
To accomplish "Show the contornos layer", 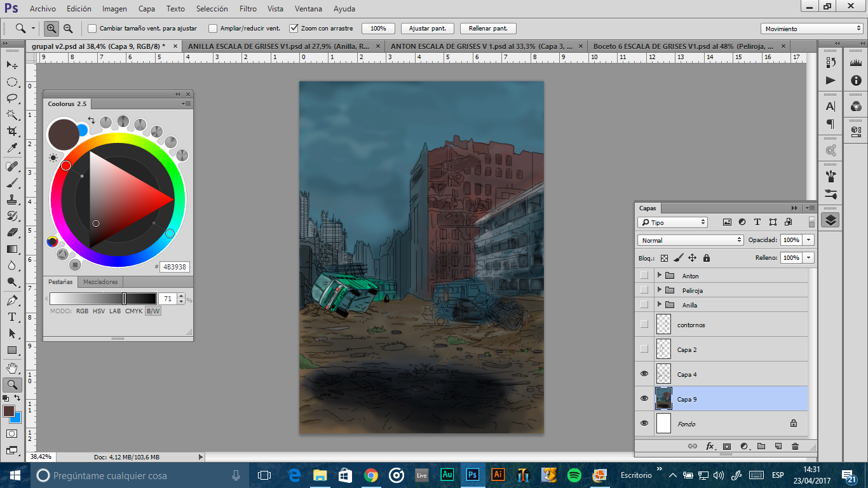I will 644,325.
